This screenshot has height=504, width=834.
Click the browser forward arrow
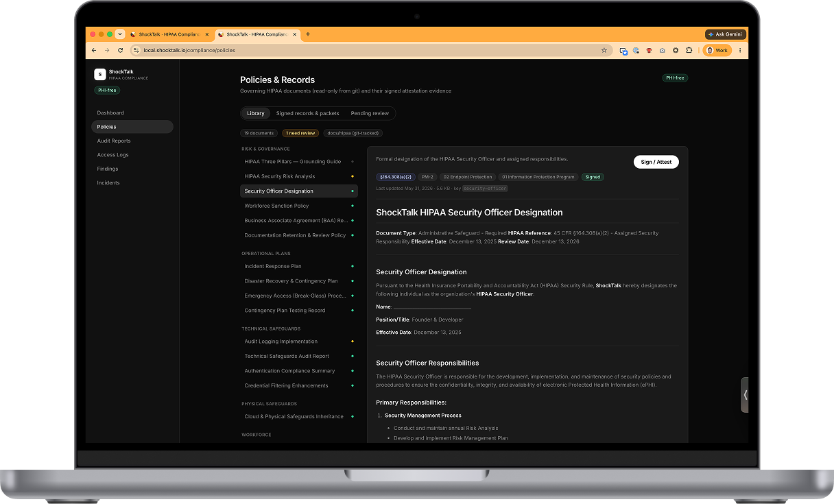click(107, 50)
